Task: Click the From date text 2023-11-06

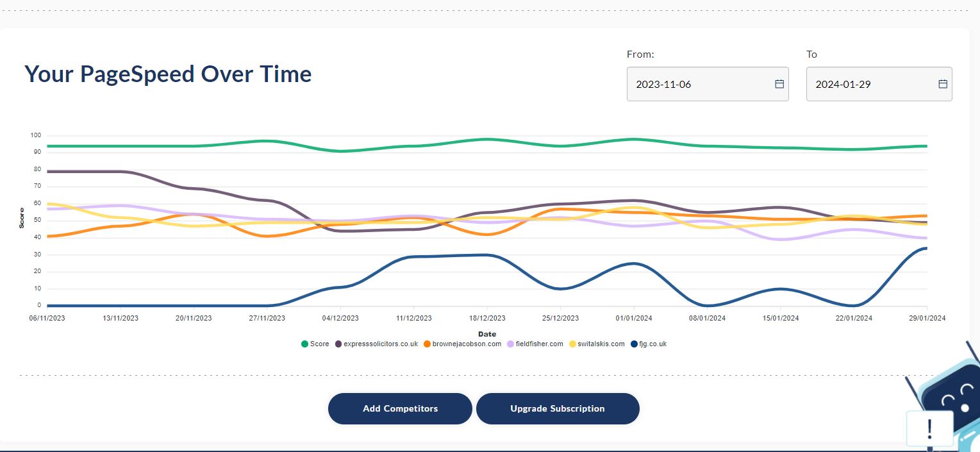Action: click(663, 84)
